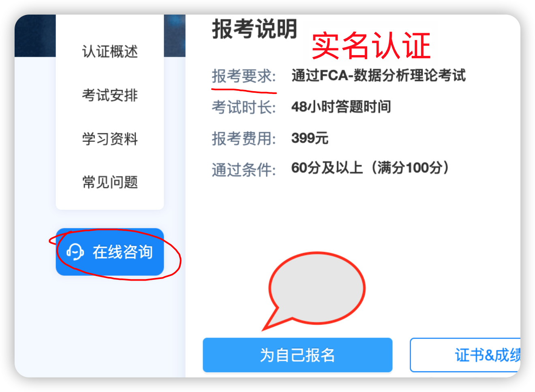Click the 考试时长 label

244,107
